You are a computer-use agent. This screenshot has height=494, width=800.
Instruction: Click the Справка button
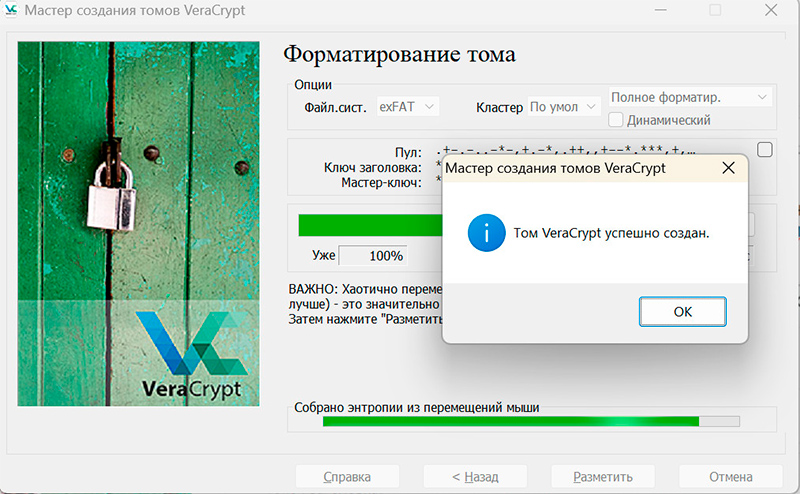click(x=347, y=477)
